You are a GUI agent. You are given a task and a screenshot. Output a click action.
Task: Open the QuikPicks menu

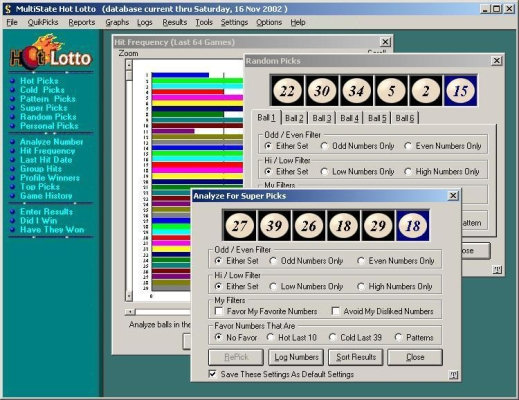click(x=43, y=22)
